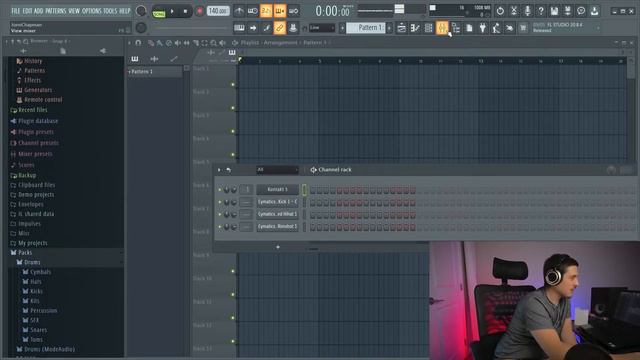Click the microphone one-click recording icon

pos(527,11)
